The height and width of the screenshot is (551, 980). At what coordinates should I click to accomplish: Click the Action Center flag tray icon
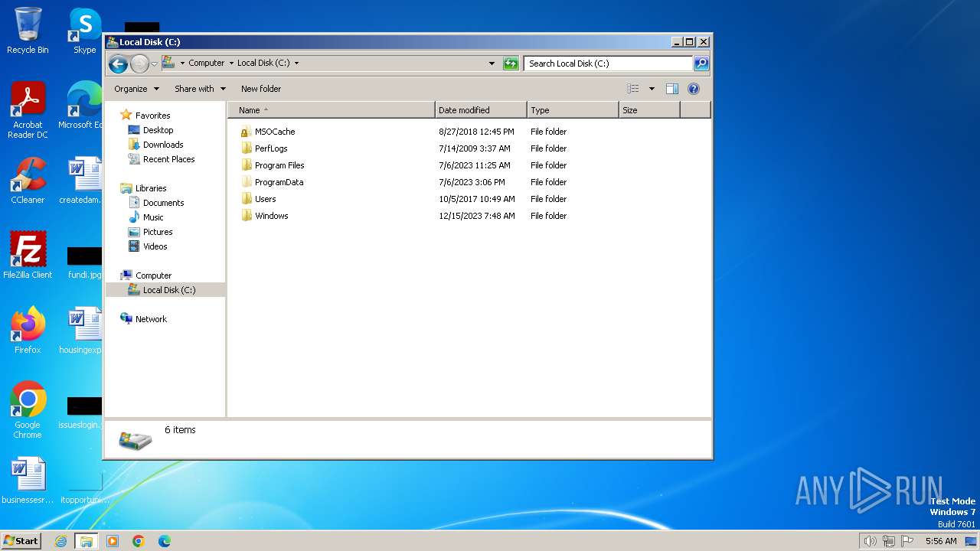click(907, 541)
